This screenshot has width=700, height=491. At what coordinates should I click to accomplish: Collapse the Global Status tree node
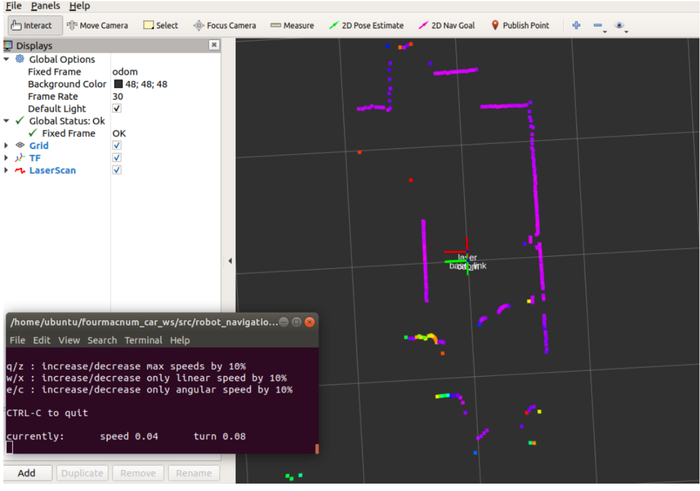click(x=6, y=121)
